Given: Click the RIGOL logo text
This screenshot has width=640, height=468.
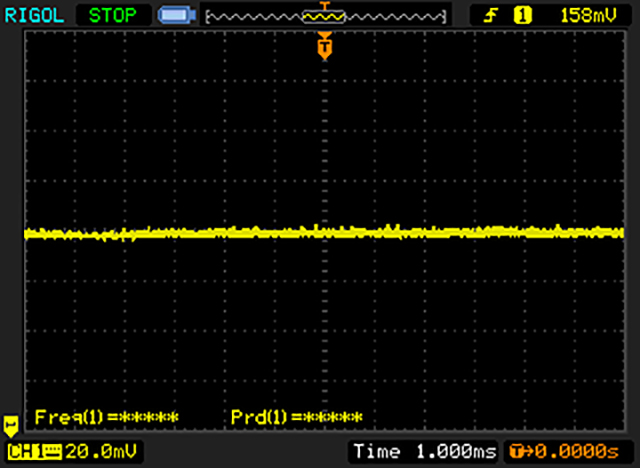Looking at the screenshot, I should coord(34,16).
